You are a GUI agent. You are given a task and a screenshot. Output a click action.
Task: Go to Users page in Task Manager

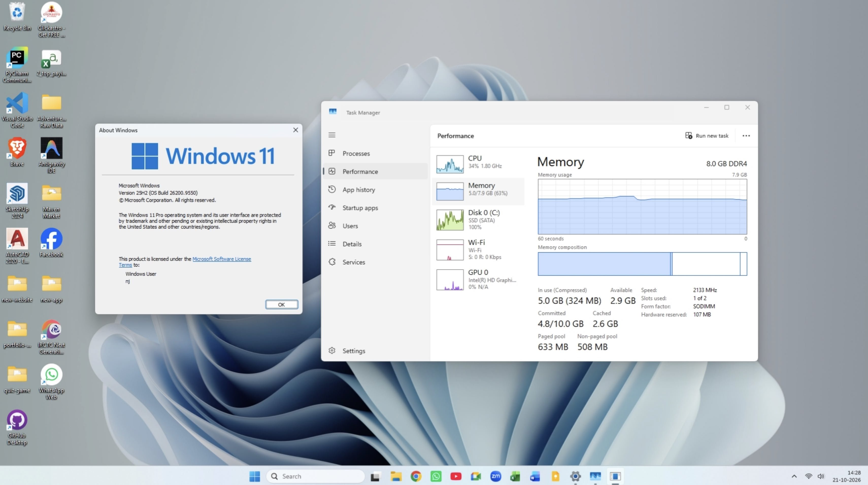375,226
